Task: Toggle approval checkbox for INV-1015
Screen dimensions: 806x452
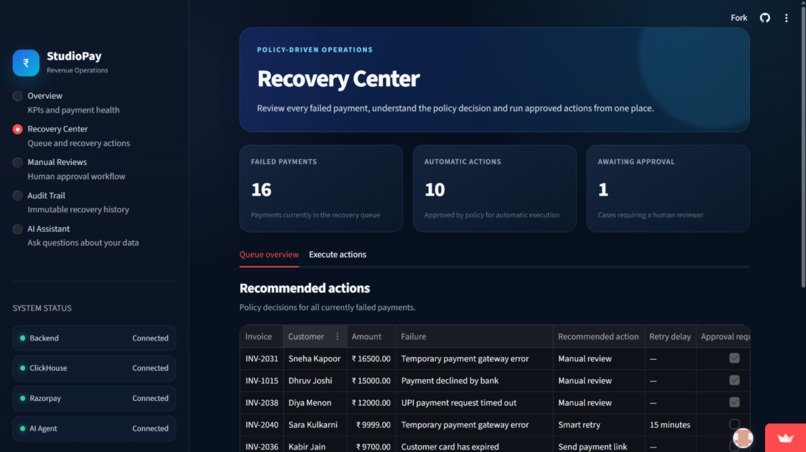Action: [734, 380]
